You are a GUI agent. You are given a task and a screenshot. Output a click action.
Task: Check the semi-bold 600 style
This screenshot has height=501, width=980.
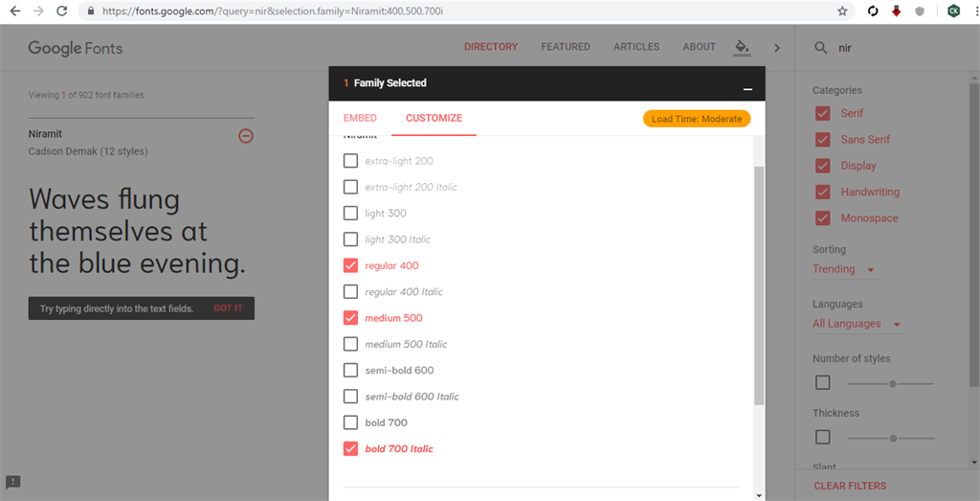(x=350, y=371)
